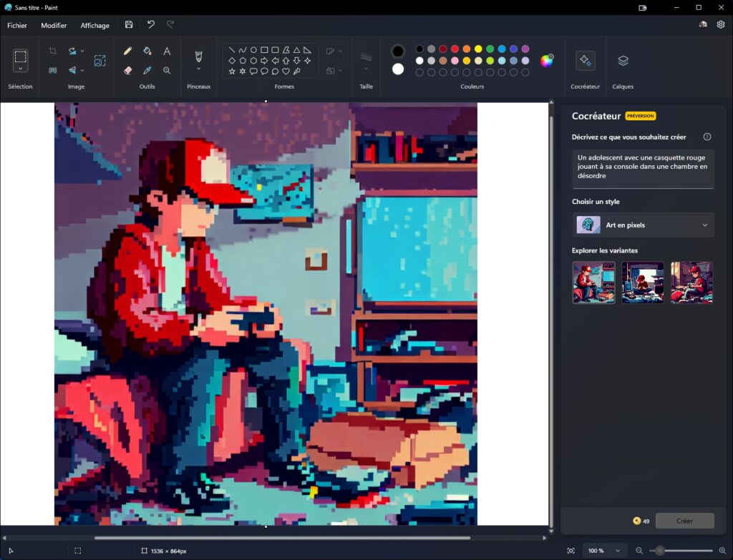The width and height of the screenshot is (733, 560).
Task: Click the fit-to-window icon in status bar
Action: click(571, 551)
